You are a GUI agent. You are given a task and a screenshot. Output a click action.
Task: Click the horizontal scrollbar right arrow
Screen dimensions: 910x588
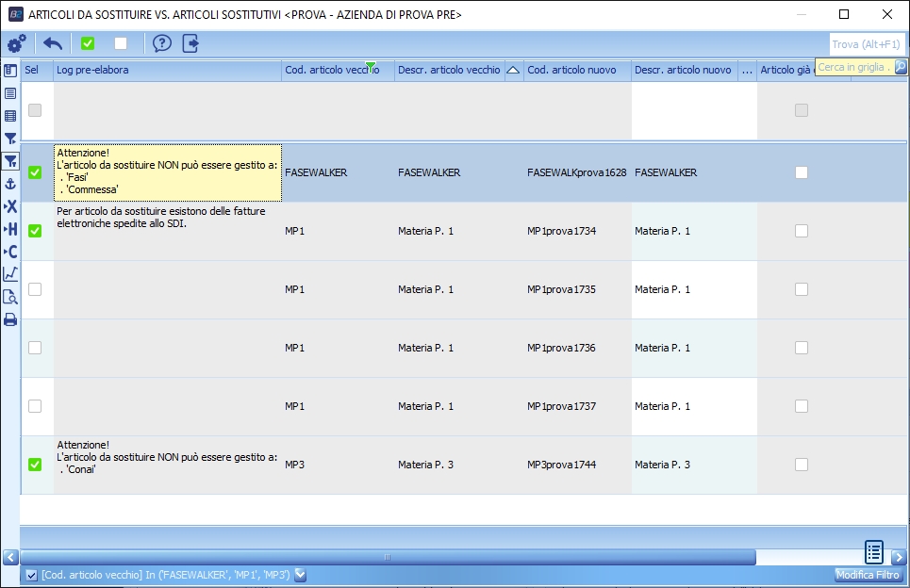(899, 557)
